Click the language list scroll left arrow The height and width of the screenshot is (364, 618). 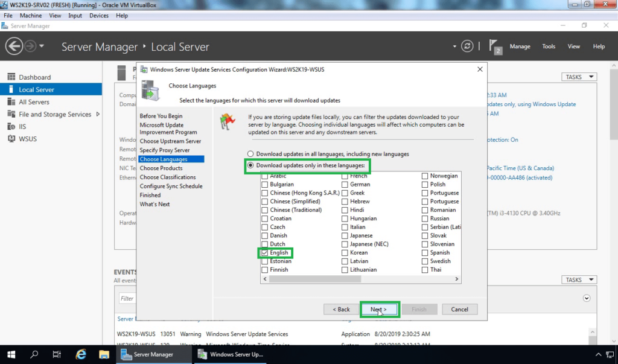[265, 279]
